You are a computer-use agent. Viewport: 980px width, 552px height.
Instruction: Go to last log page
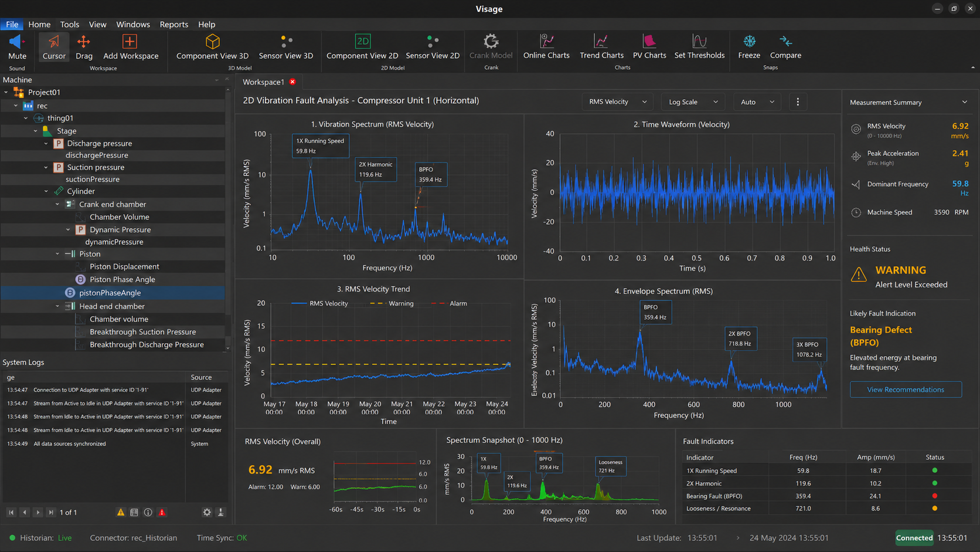[x=52, y=512]
